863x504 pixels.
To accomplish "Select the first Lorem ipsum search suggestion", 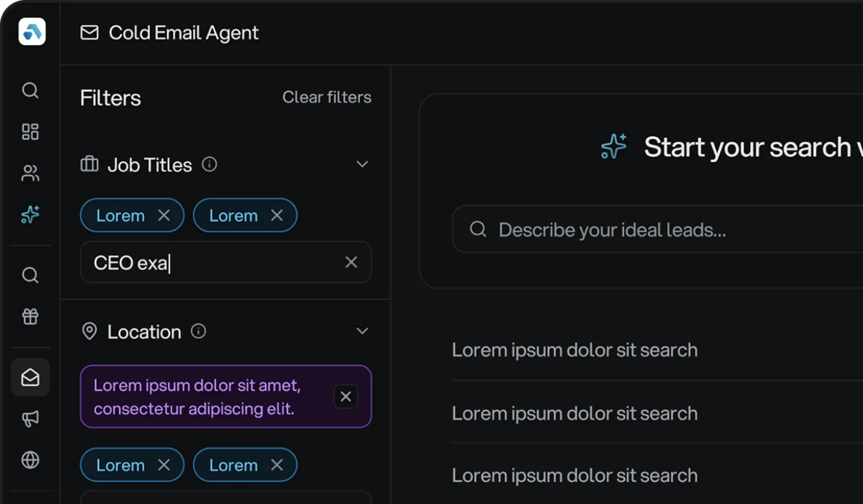I will pos(574,349).
